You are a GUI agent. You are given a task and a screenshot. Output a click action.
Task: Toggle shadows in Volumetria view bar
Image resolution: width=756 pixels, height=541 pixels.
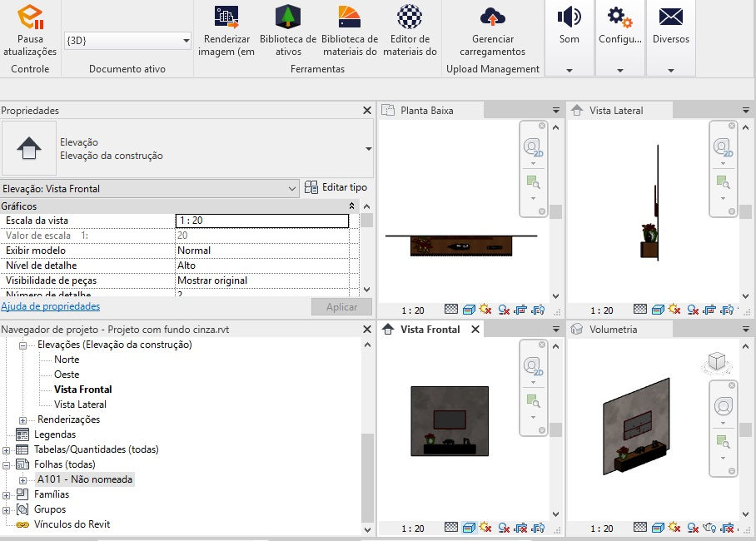[x=693, y=528]
